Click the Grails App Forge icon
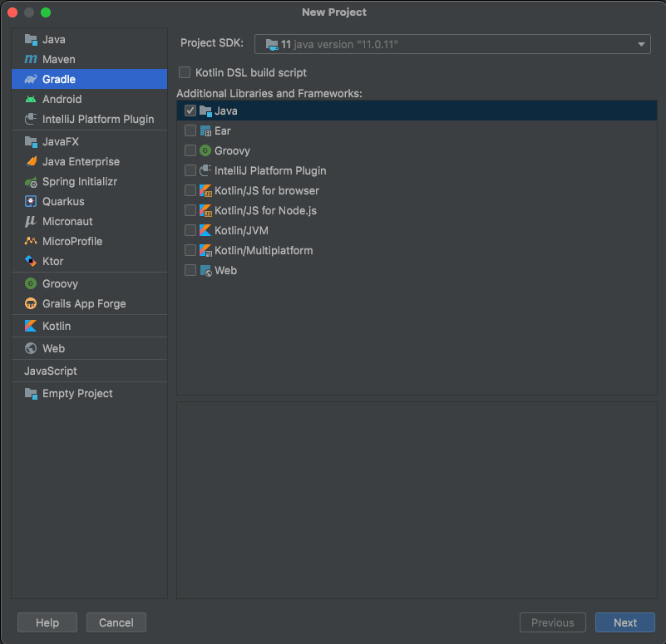The width and height of the screenshot is (666, 644). (31, 303)
